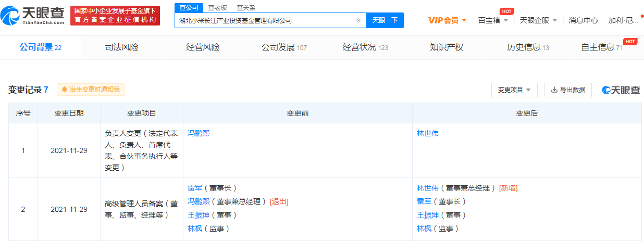The width and height of the screenshot is (644, 241).
Task: Click 负责人变更 change item text
Action: pos(142,150)
